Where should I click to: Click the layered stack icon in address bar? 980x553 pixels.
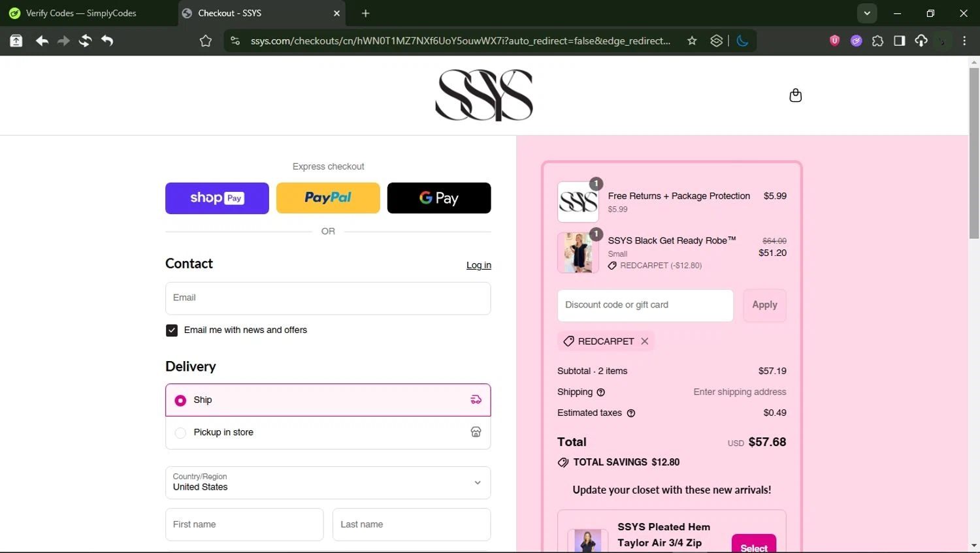716,40
